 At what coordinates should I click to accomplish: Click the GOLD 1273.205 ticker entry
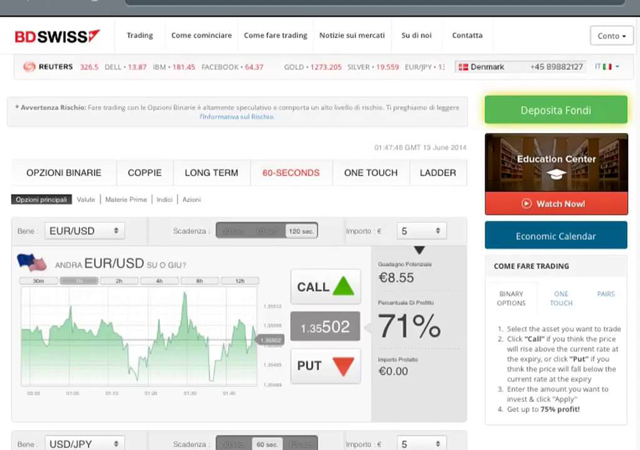click(312, 67)
